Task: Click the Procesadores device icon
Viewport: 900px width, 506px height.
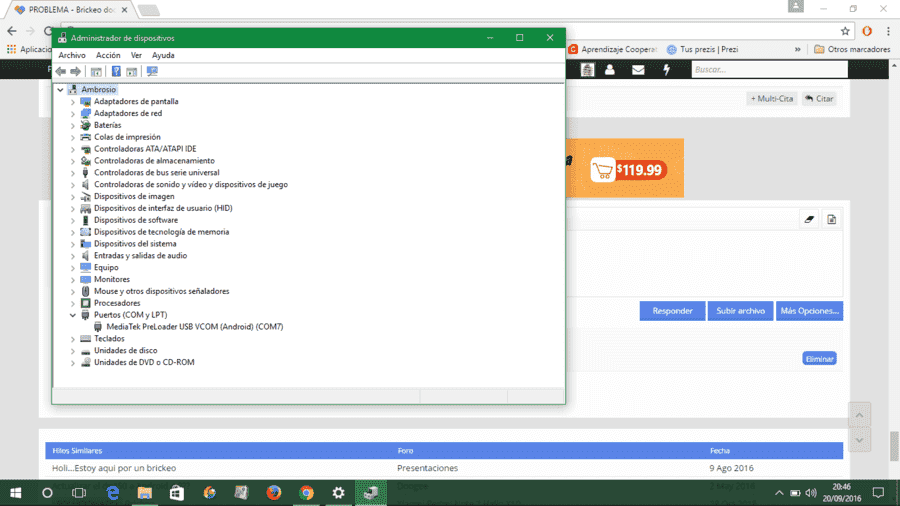Action: [86, 303]
